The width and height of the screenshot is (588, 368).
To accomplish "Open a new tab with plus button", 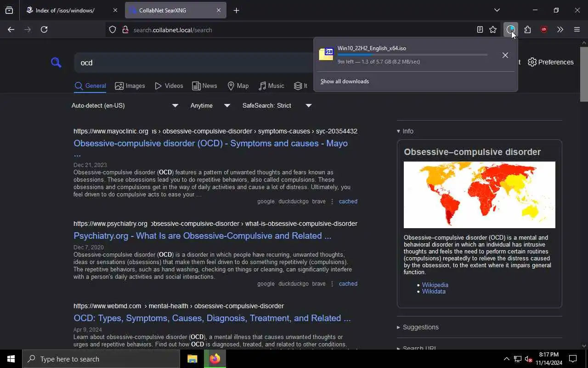I will point(236,10).
